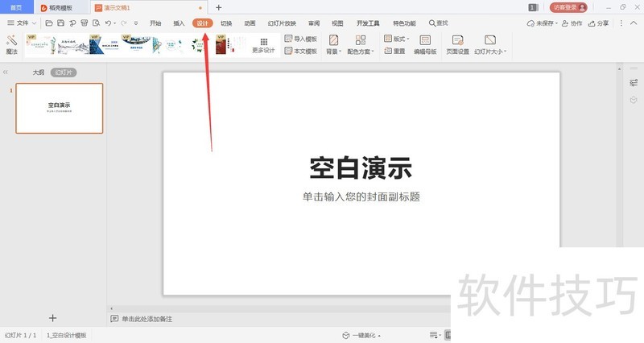
Task: Click the window count badge icon
Action: pos(533,7)
